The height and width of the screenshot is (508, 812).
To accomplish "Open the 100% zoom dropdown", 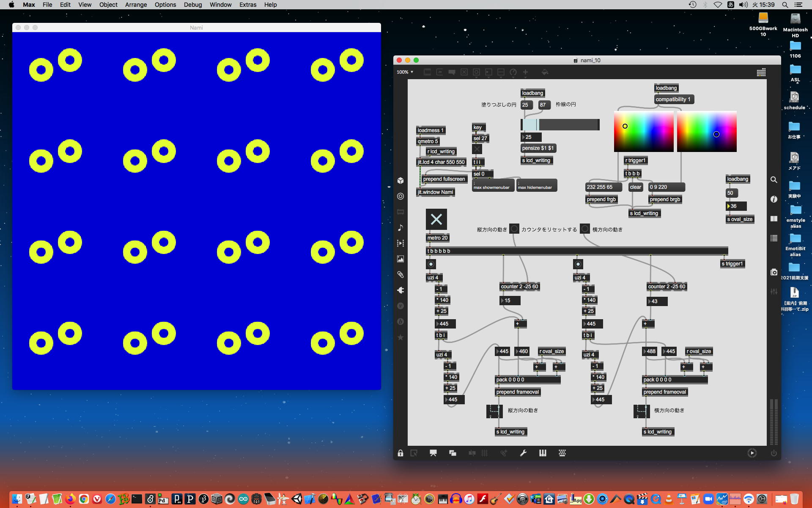I will click(x=405, y=72).
